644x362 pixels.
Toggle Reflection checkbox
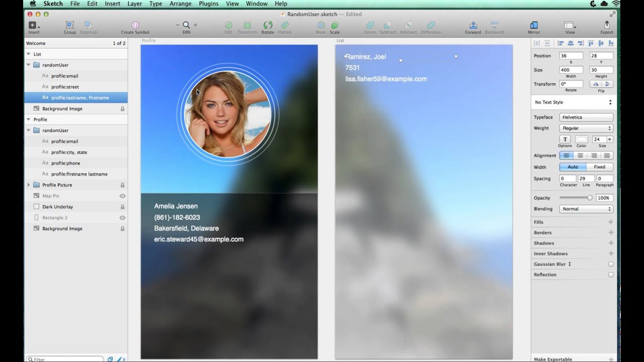point(611,275)
